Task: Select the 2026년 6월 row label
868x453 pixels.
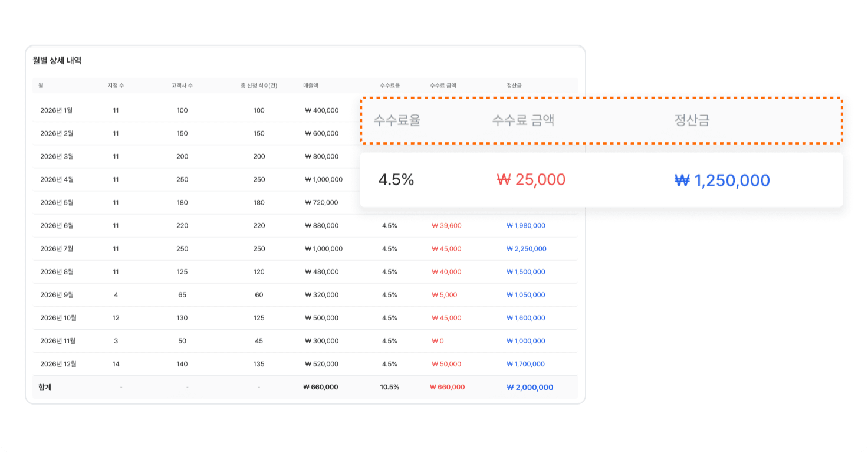Action: point(57,225)
